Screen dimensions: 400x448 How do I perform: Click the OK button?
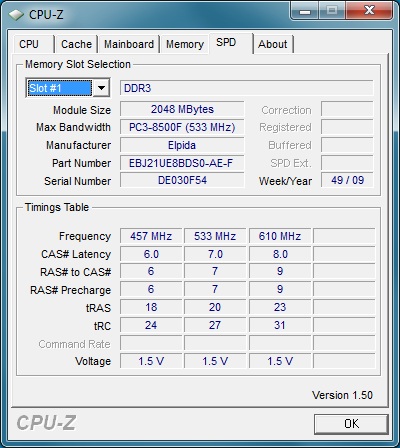[x=351, y=424]
